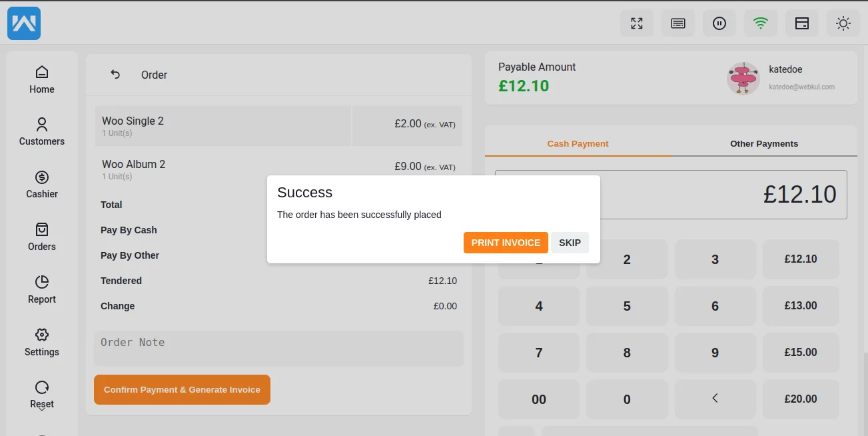Click the Webkul logo in the top corner
This screenshot has width=868, height=436.
click(x=23, y=23)
